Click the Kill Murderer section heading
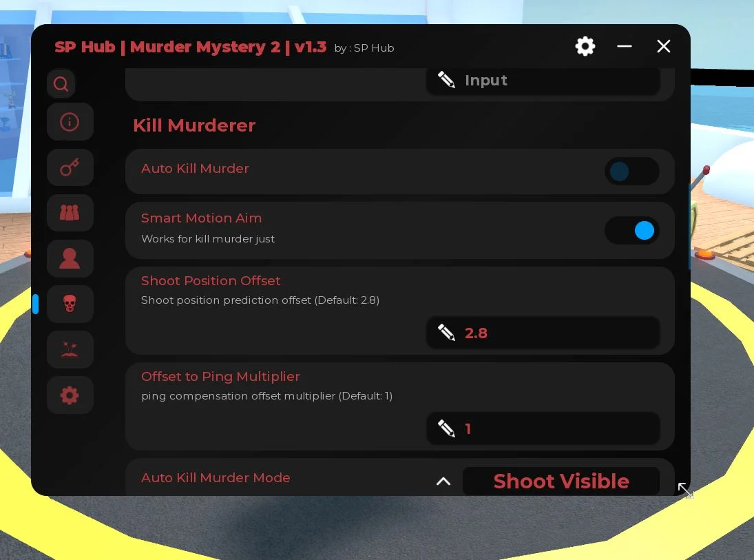Viewport: 754px width, 560px height. [x=194, y=125]
